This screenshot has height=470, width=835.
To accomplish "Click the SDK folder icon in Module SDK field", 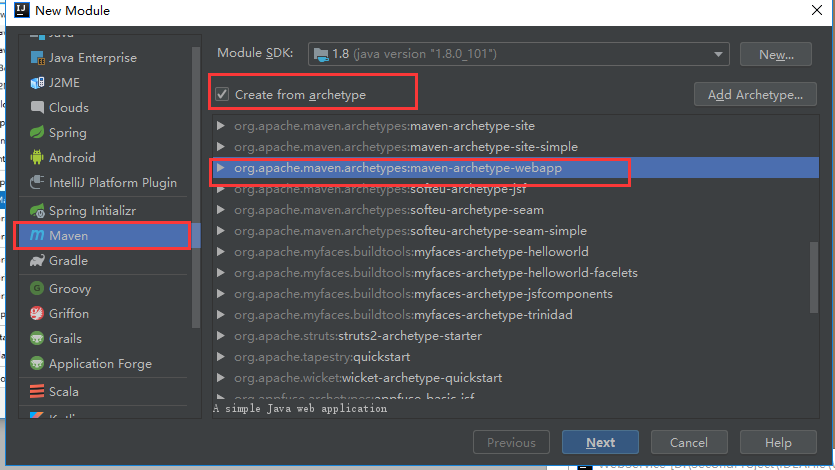I will point(321,54).
